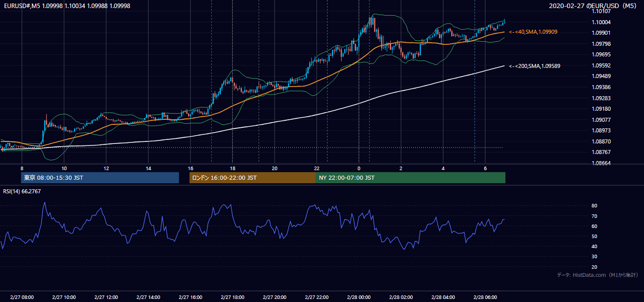The width and height of the screenshot is (644, 302).
Task: Click price axis value 1.08973
Action: click(x=602, y=130)
